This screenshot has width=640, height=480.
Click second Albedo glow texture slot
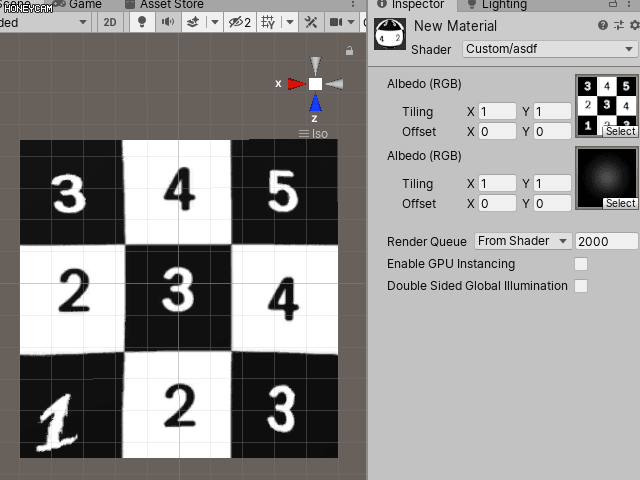pyautogui.click(x=607, y=178)
